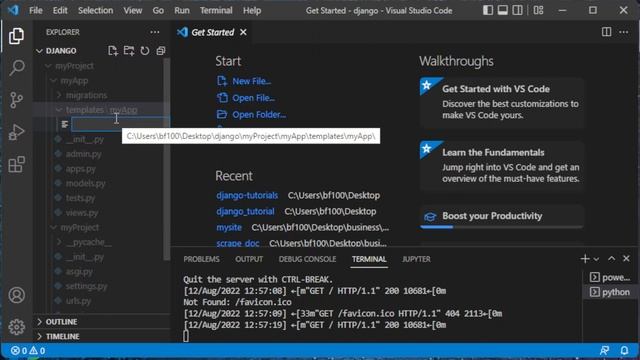Screen dimensions: 640x360
Task: Open the Extensions view
Action: point(16,164)
